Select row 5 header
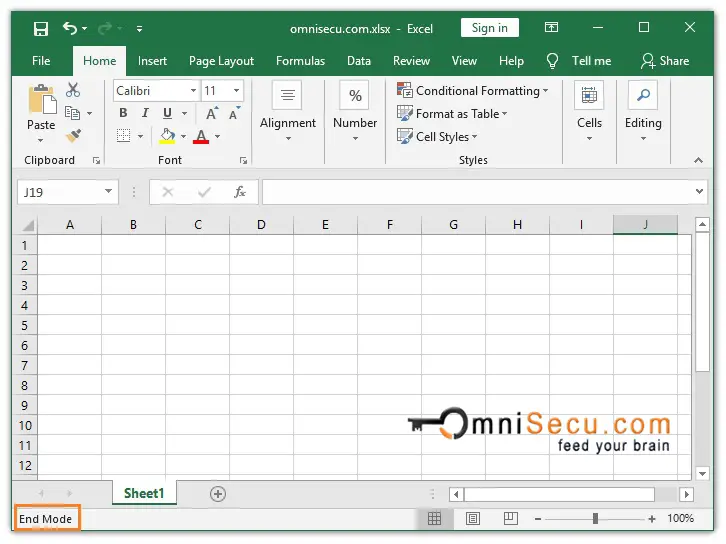The height and width of the screenshot is (544, 726). pos(25,325)
